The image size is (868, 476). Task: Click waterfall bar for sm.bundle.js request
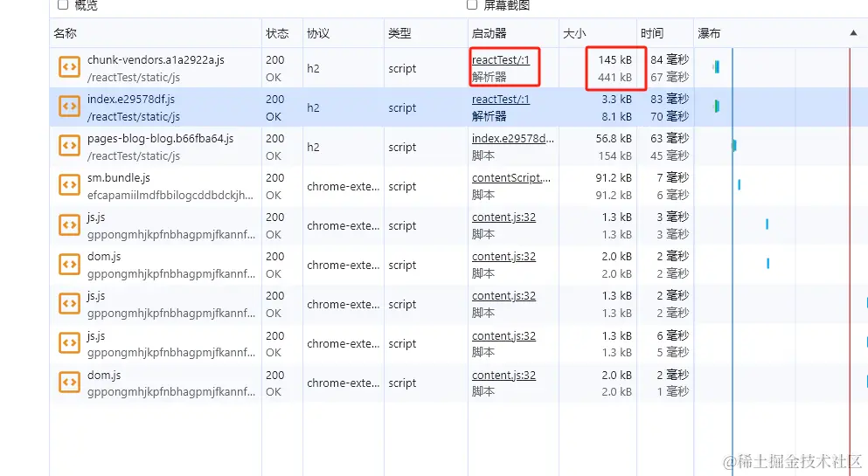(739, 184)
